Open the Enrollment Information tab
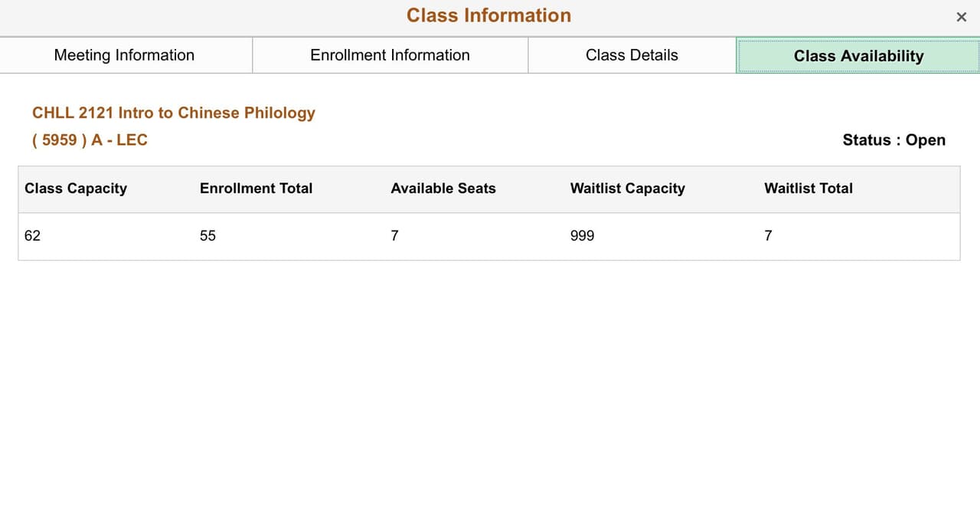 click(x=390, y=54)
